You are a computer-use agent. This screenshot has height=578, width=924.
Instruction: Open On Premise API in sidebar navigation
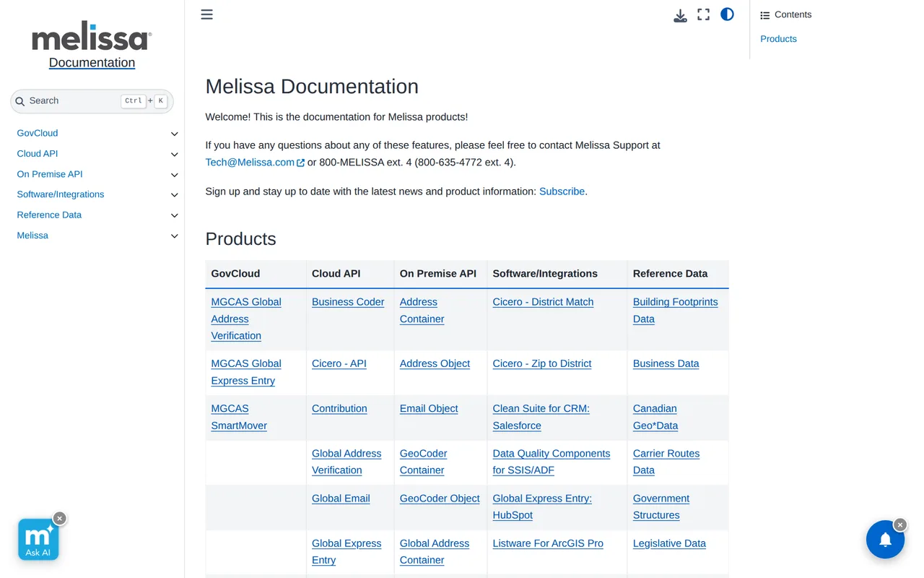point(50,174)
